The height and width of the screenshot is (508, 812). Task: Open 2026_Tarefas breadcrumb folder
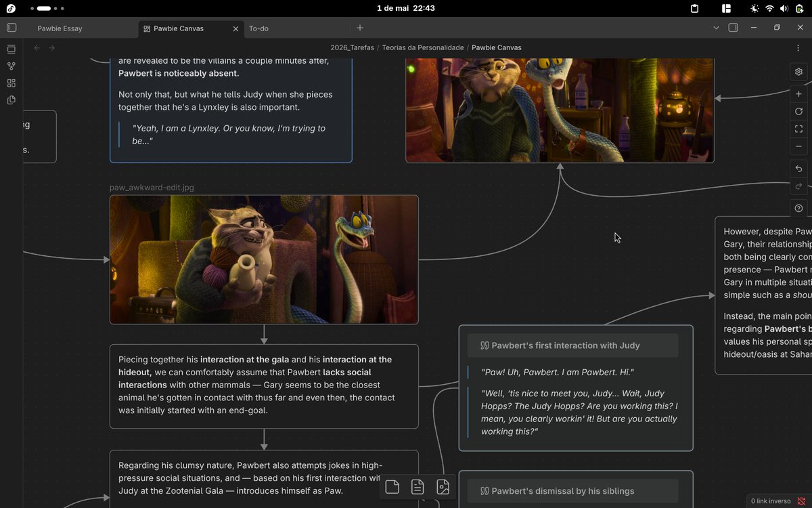pyautogui.click(x=352, y=47)
